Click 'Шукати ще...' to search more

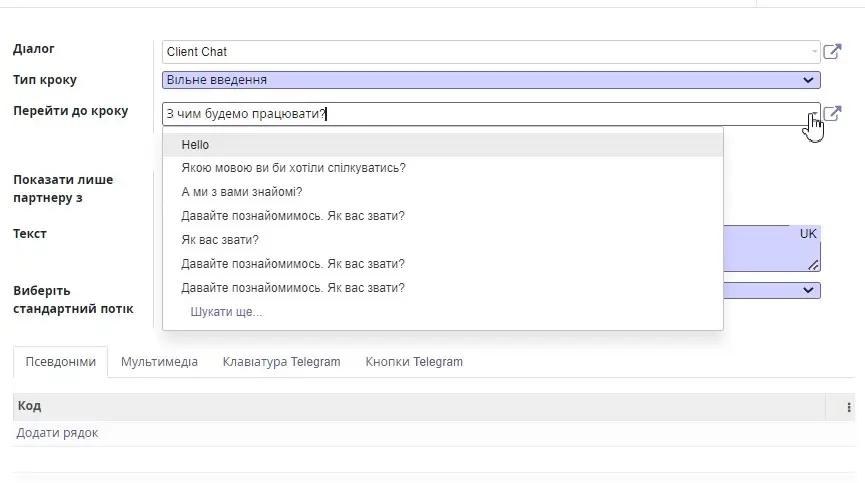pos(226,312)
